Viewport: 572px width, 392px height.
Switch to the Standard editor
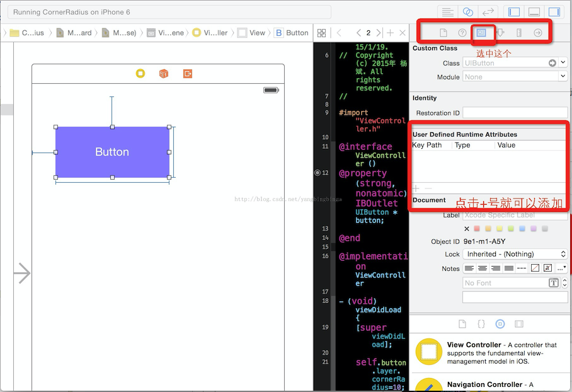point(448,12)
